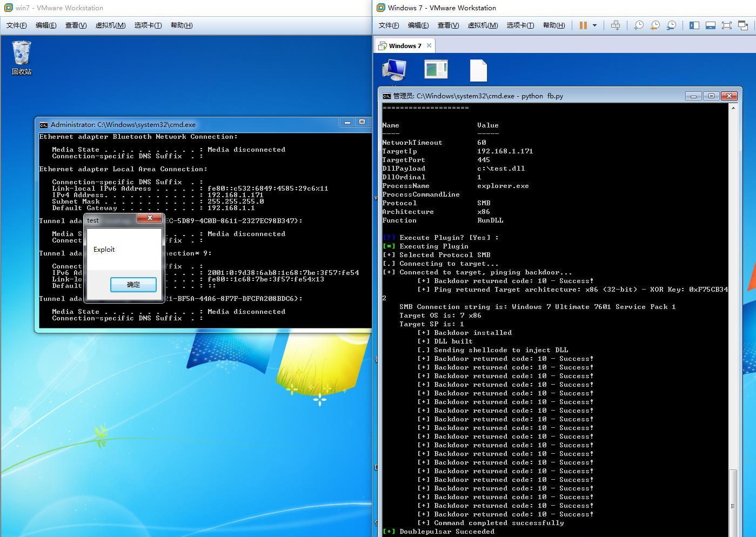Enter full screen mode icon
The height and width of the screenshot is (537, 756).
coord(727,25)
